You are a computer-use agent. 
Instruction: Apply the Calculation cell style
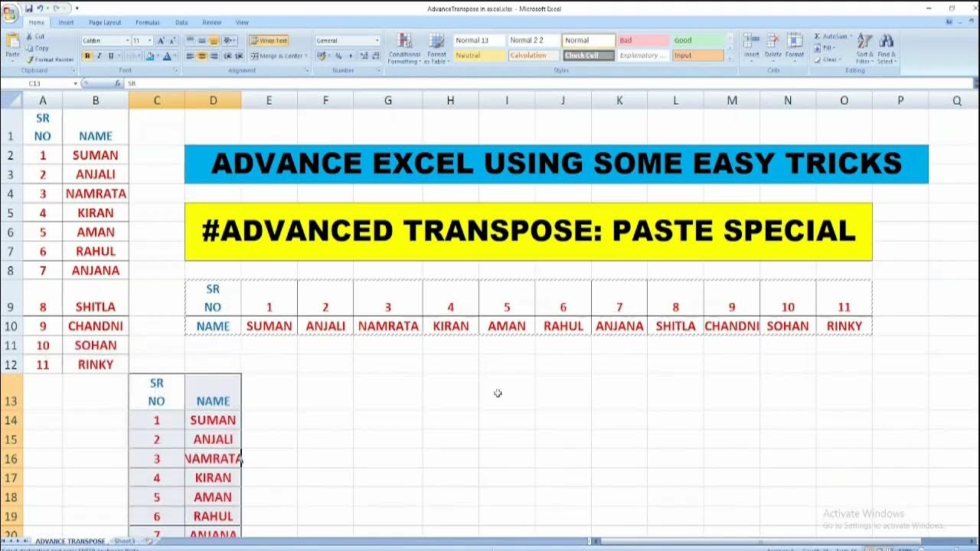click(534, 55)
